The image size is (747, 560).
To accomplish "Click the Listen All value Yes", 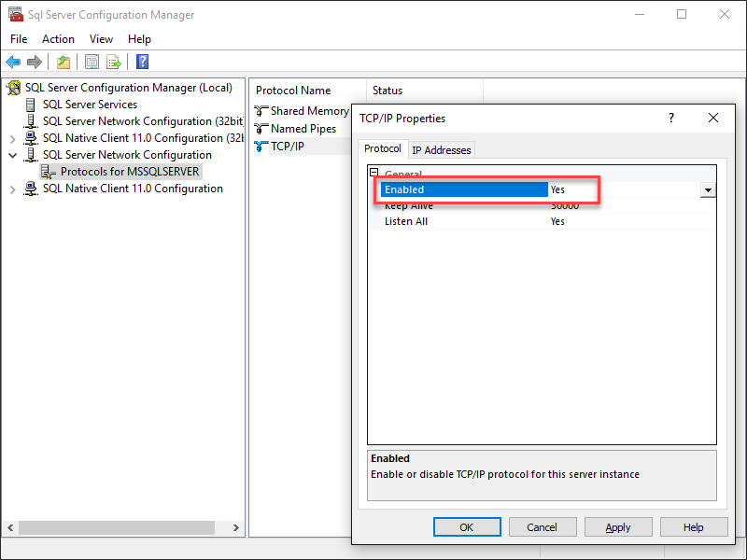I will click(557, 221).
